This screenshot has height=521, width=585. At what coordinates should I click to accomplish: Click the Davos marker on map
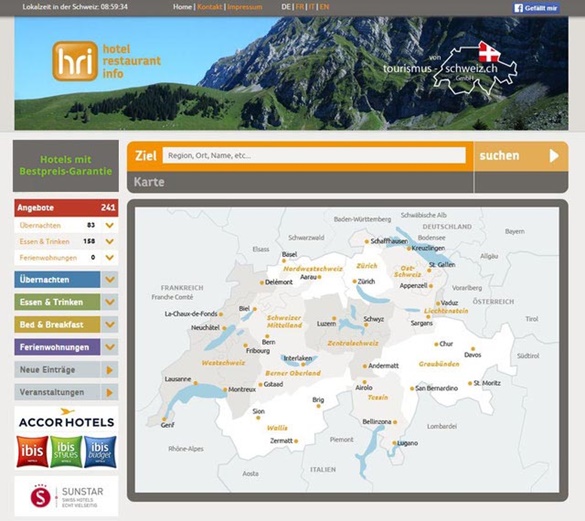click(x=473, y=349)
